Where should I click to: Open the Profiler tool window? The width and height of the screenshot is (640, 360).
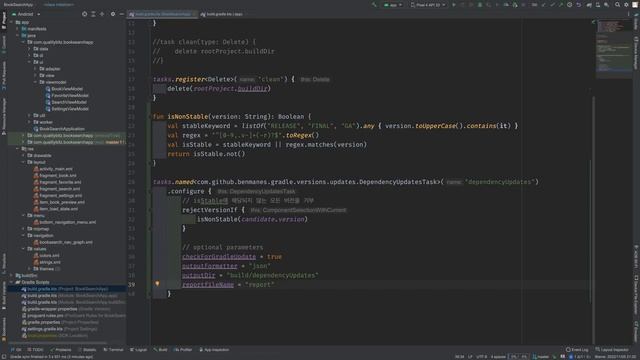(x=183, y=350)
